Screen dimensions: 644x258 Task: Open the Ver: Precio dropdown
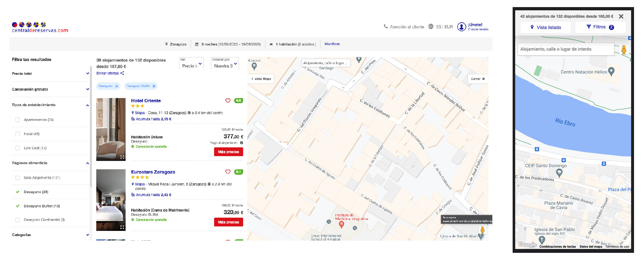(191, 63)
